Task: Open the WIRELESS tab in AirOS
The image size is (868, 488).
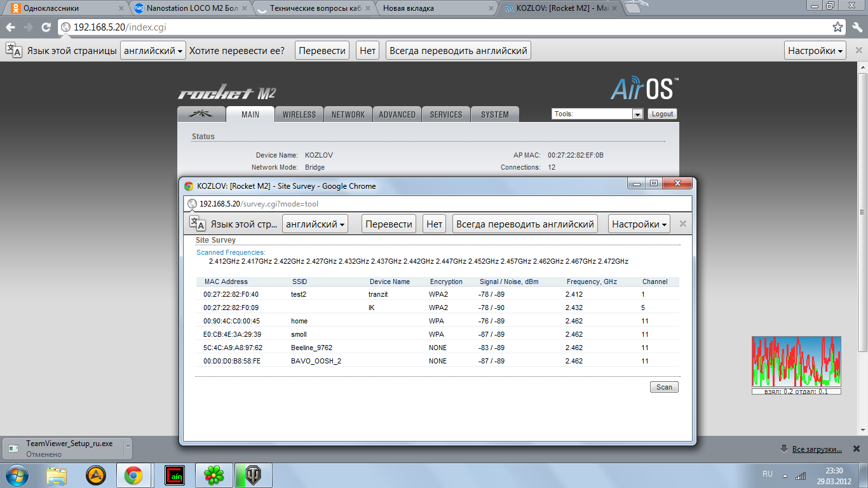Action: (x=299, y=114)
